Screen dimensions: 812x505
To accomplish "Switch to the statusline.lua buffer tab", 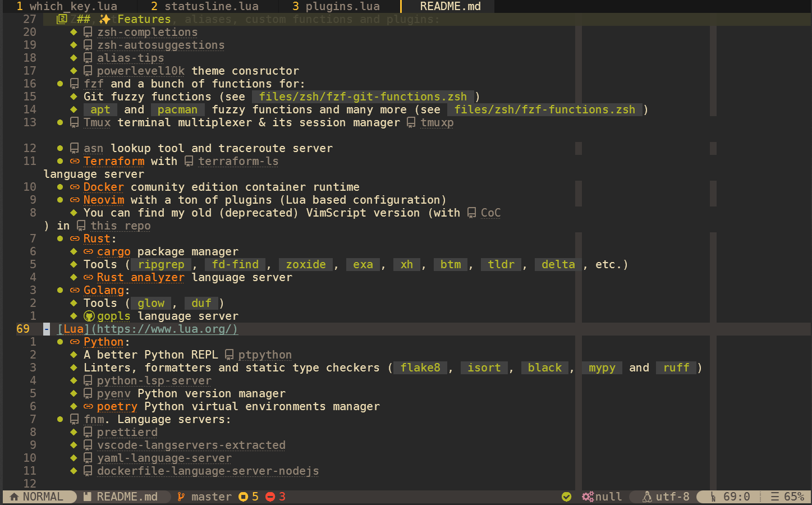I will click(x=205, y=6).
